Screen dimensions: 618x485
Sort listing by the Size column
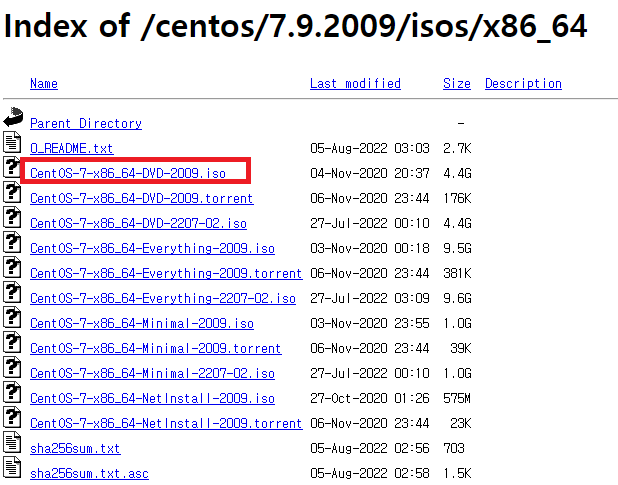pyautogui.click(x=456, y=84)
